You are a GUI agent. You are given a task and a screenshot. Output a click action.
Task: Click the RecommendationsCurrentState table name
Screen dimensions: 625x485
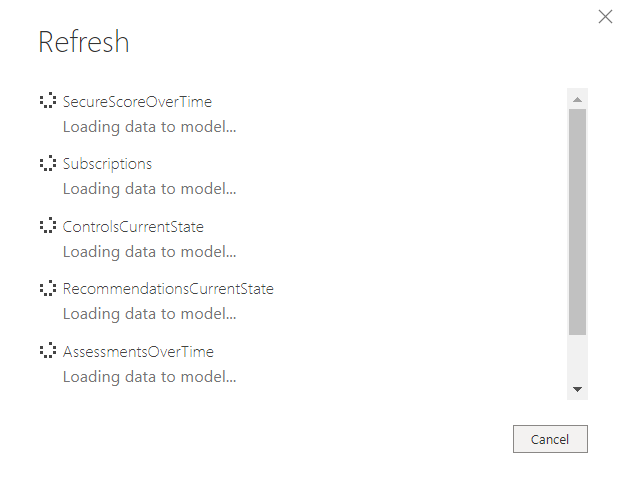coord(168,289)
